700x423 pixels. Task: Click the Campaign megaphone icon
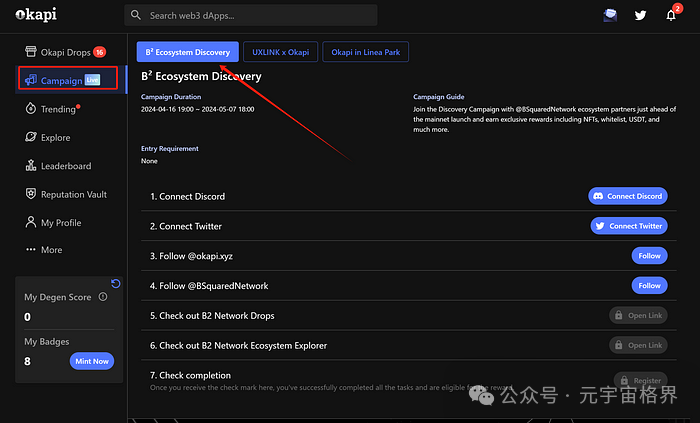tap(31, 80)
